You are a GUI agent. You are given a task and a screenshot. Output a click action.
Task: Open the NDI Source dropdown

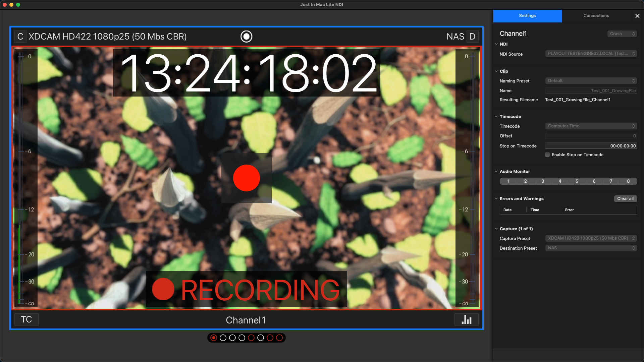pyautogui.click(x=591, y=54)
